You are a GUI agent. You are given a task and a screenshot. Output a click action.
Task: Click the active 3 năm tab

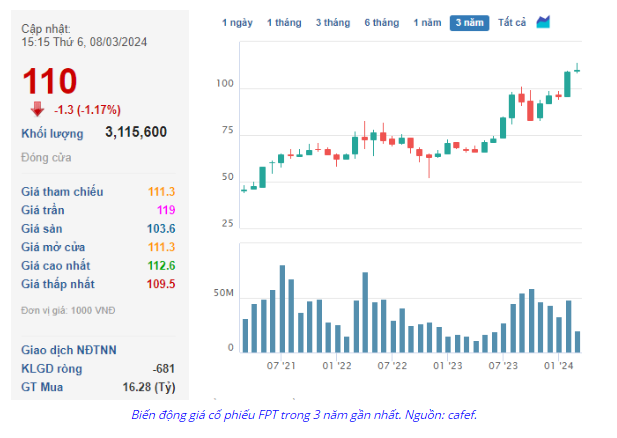469,22
